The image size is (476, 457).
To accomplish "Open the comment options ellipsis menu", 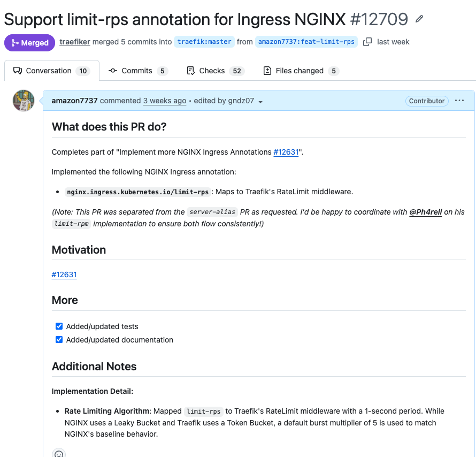I will pos(459,101).
